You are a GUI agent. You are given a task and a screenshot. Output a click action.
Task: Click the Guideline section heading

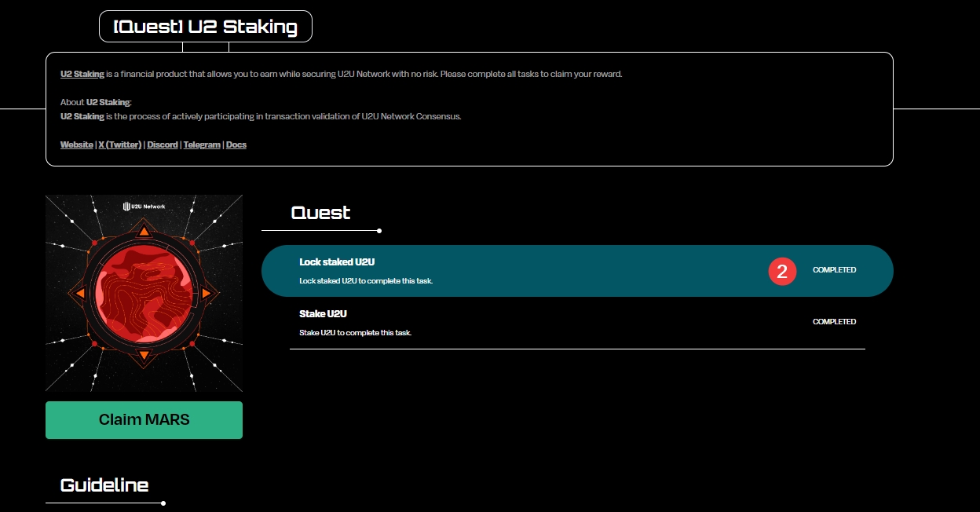click(x=104, y=485)
